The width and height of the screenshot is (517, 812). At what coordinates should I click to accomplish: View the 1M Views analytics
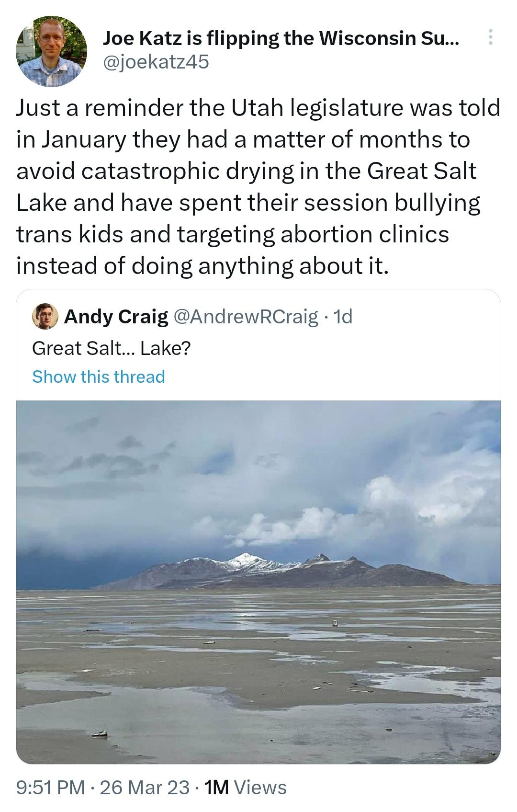[x=246, y=788]
